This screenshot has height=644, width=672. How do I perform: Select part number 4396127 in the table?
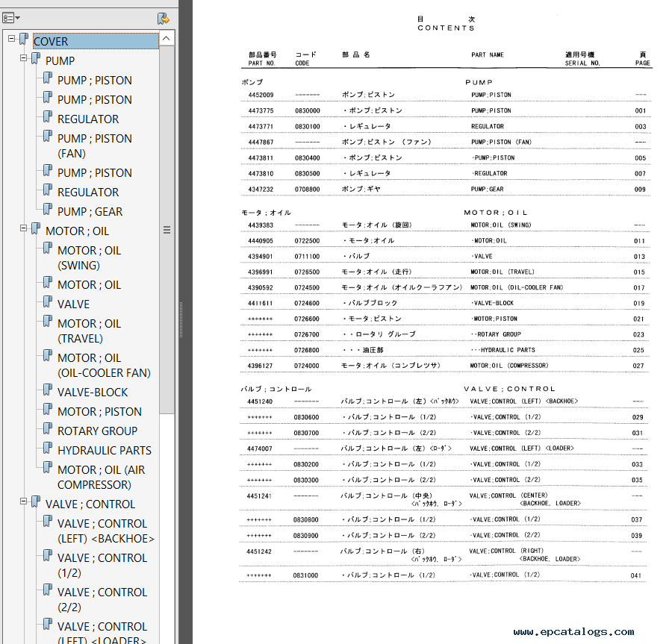pyautogui.click(x=260, y=366)
